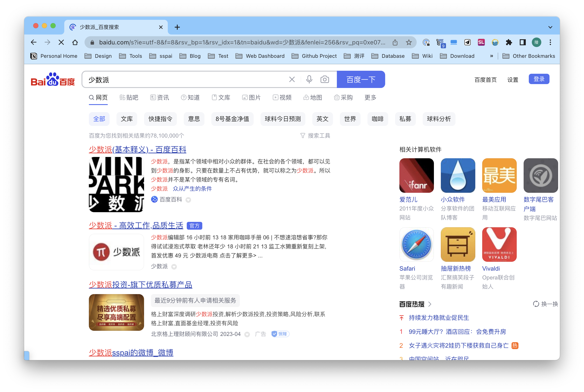Click the share page icon in address bar
584x392 pixels.
(395, 42)
